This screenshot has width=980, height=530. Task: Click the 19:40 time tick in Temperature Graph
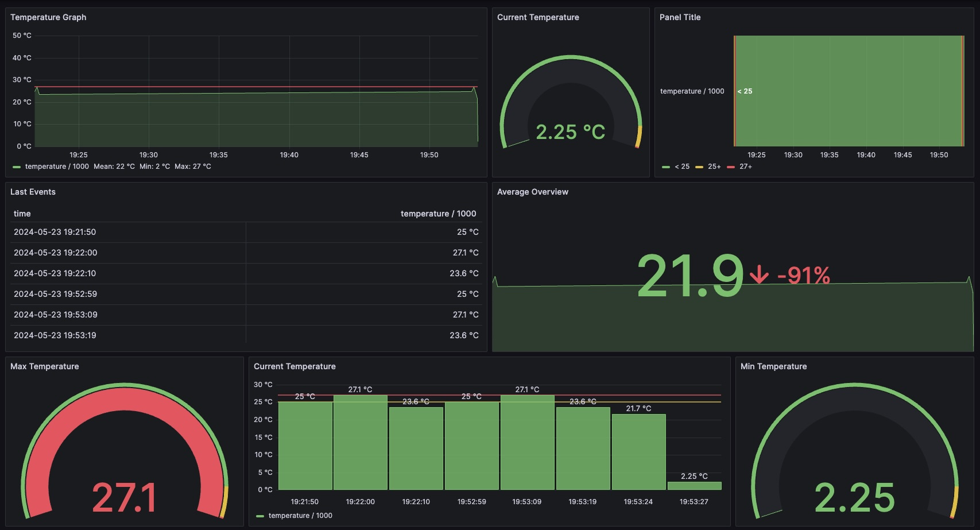tap(289, 155)
